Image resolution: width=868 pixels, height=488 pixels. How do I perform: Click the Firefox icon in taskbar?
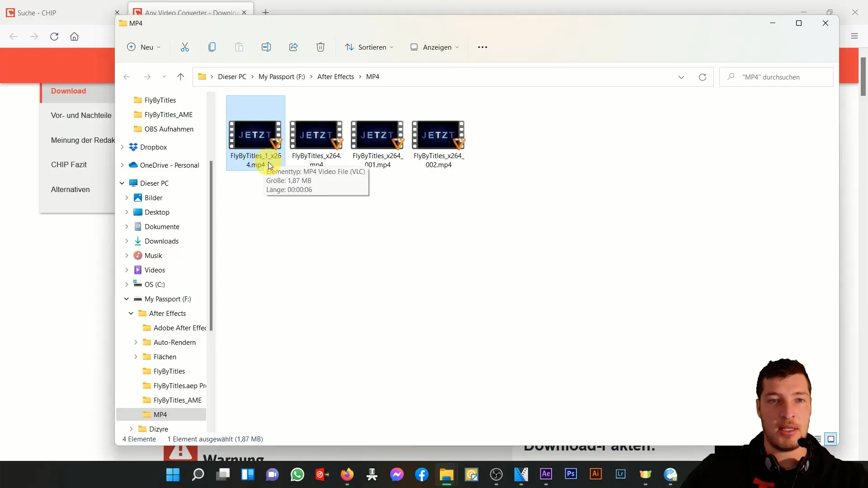coord(347,474)
